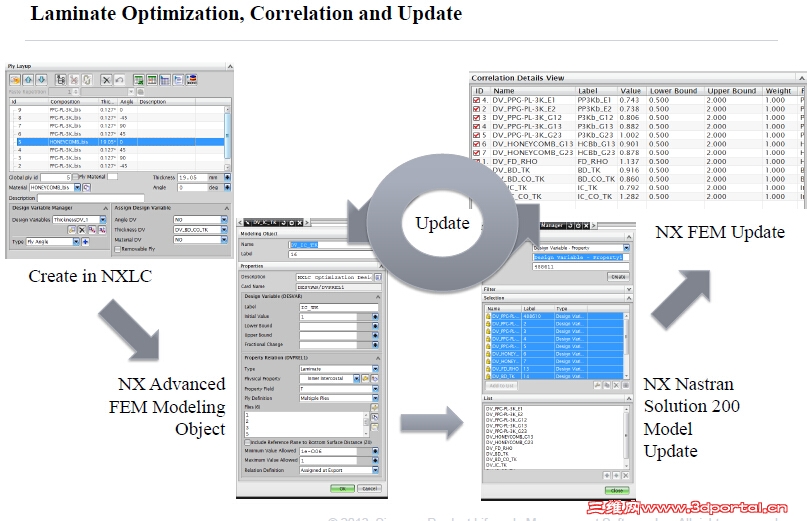Click OK in Modeling Object dialog

(x=342, y=488)
